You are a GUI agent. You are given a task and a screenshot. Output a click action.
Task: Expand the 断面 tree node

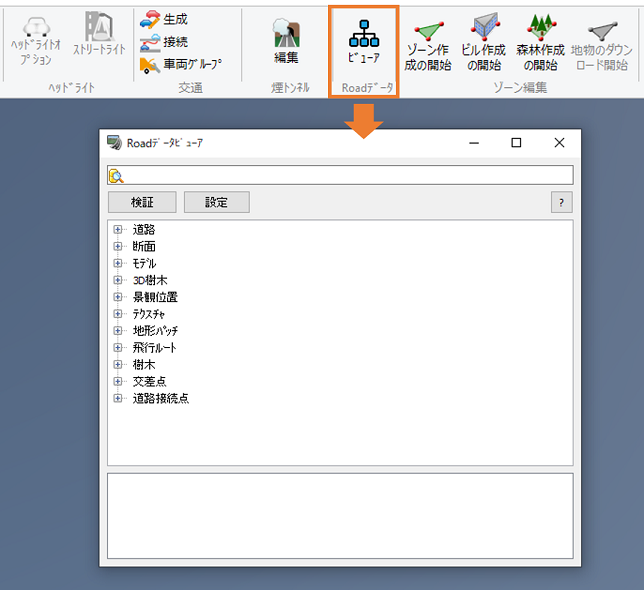tap(118, 246)
